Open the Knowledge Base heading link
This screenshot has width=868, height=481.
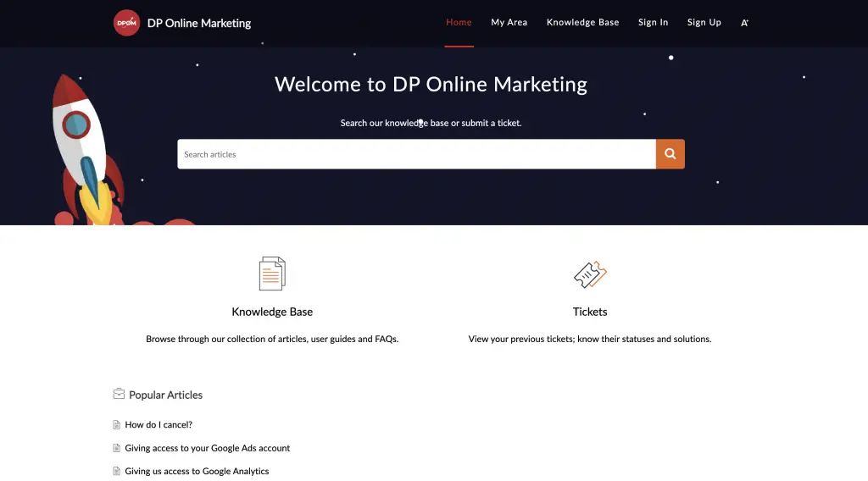point(272,312)
